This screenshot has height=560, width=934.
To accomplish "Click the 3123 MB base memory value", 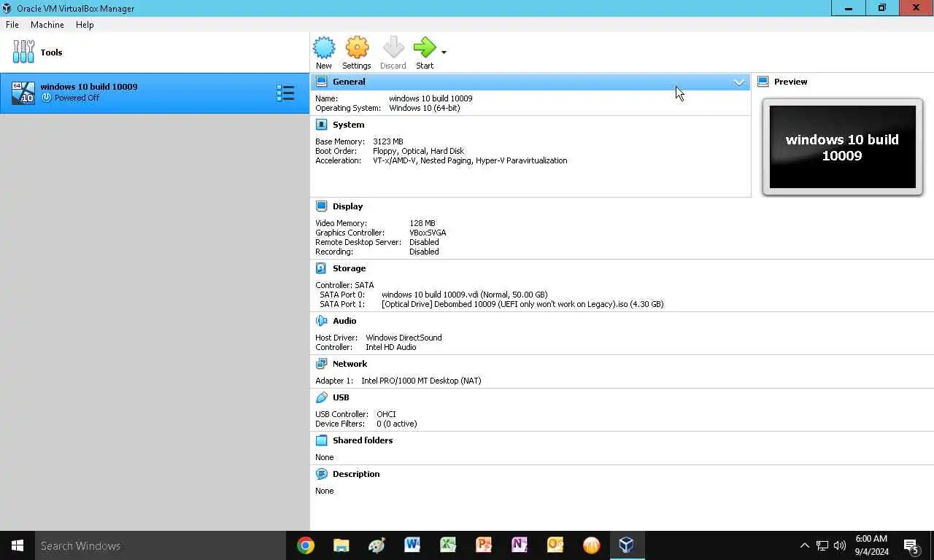I will (x=387, y=141).
